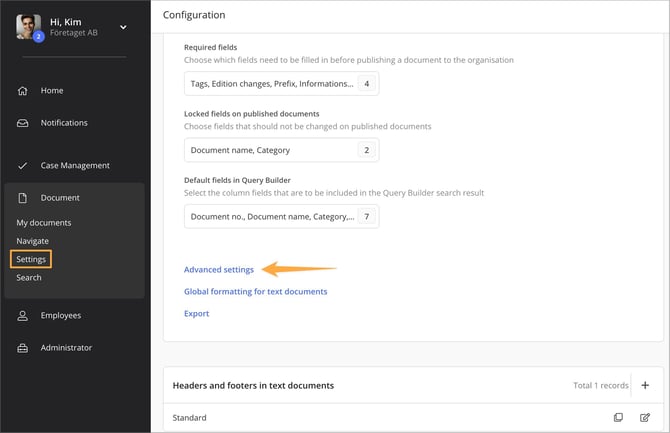The image size is (670, 433).
Task: Open My documents in sidebar
Action: [44, 223]
